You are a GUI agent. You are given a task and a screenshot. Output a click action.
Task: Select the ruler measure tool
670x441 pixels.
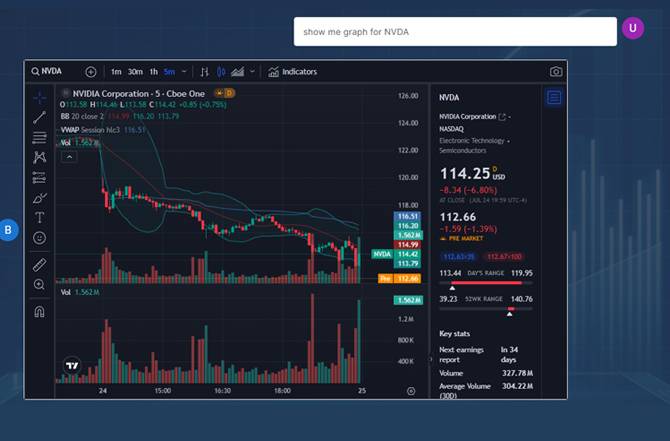pos(39,265)
